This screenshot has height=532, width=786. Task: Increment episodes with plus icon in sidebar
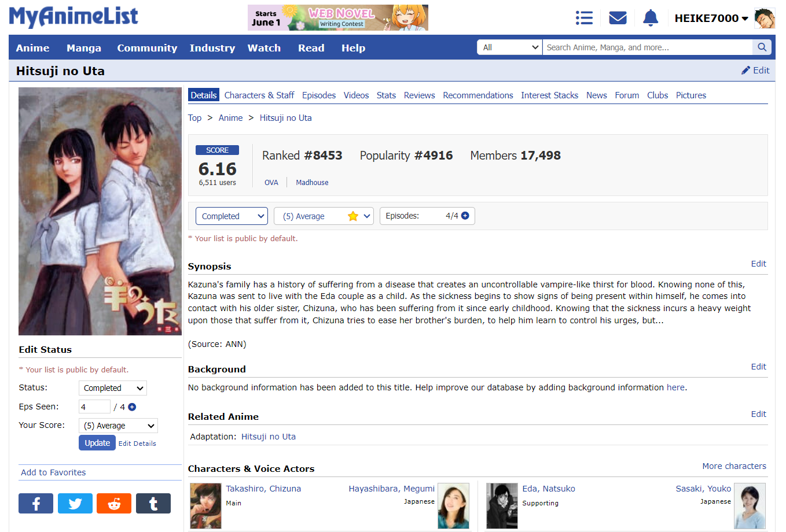[132, 407]
